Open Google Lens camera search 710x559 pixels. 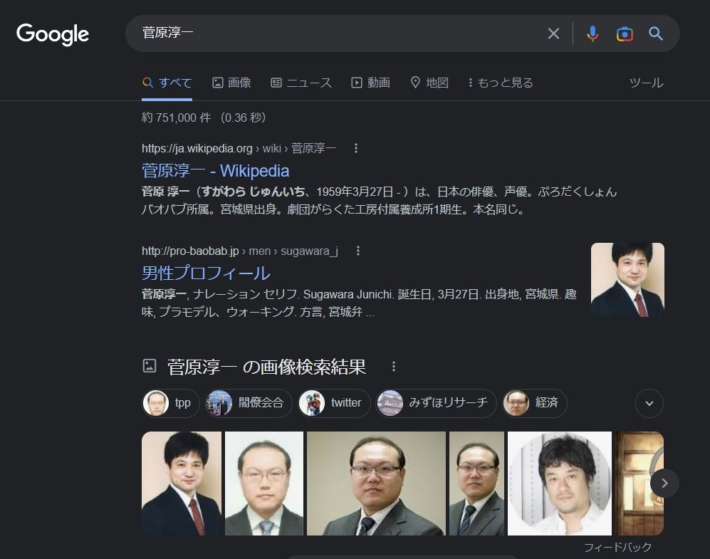point(624,34)
